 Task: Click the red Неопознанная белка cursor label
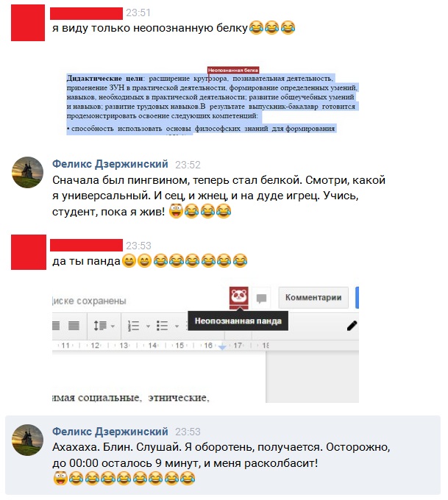(233, 70)
